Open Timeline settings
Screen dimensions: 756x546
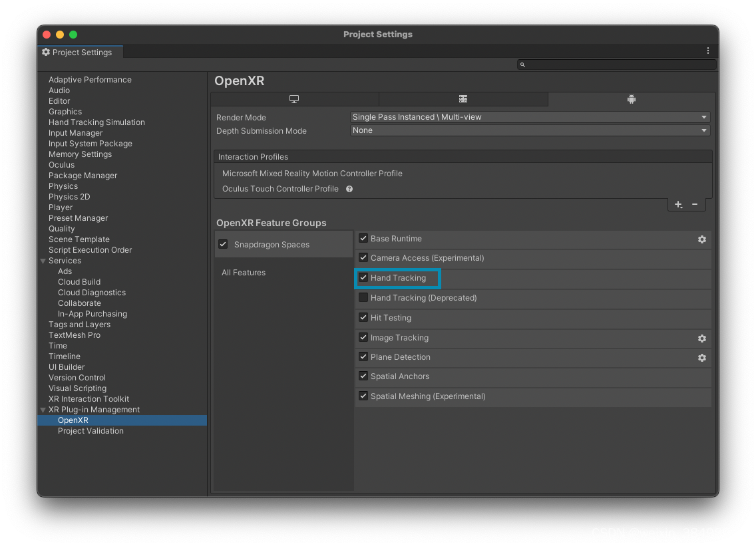coord(65,356)
